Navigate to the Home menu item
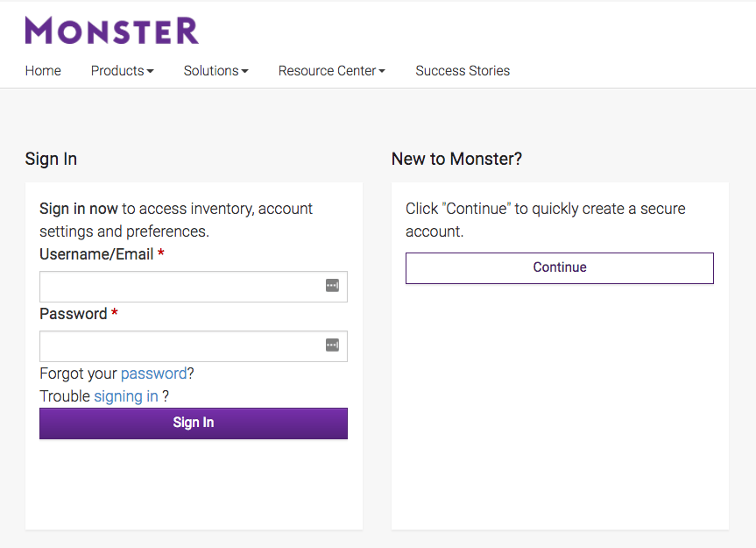The width and height of the screenshot is (756, 548). pyautogui.click(x=43, y=70)
